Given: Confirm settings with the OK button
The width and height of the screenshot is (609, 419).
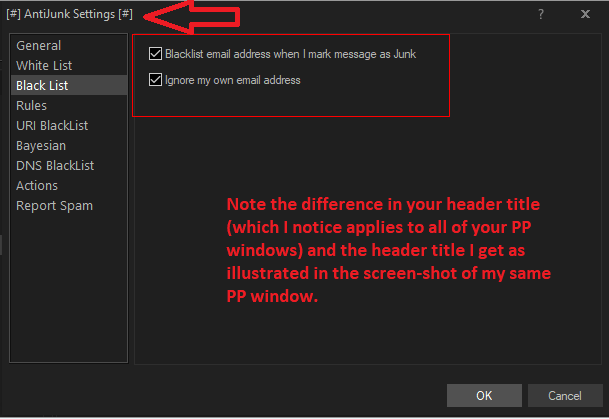Looking at the screenshot, I should [x=484, y=395].
